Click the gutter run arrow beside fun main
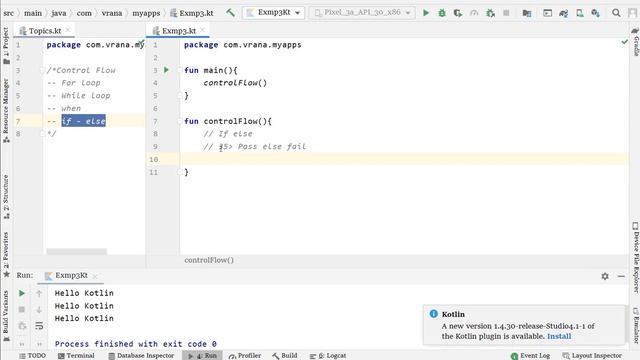The height and width of the screenshot is (360, 640). point(166,70)
